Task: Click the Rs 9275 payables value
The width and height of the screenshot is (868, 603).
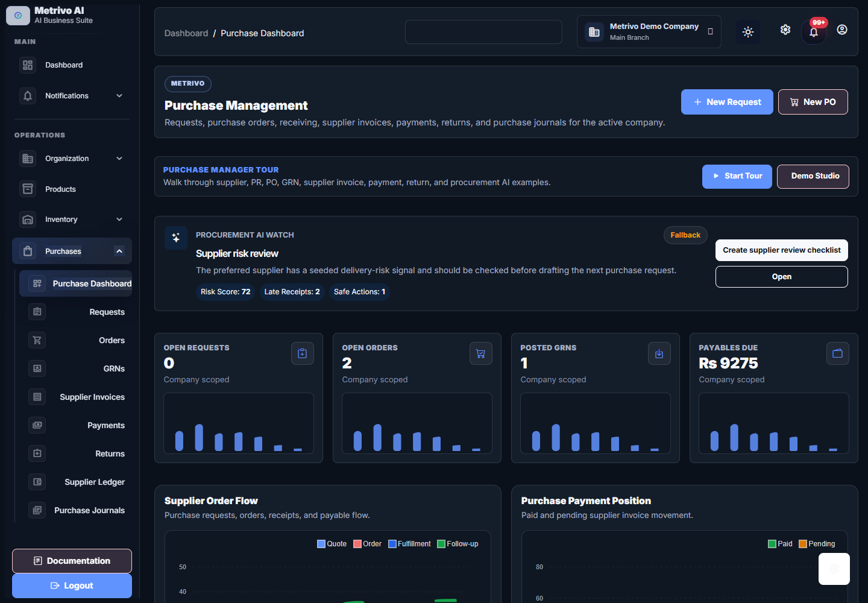Action: point(728,363)
